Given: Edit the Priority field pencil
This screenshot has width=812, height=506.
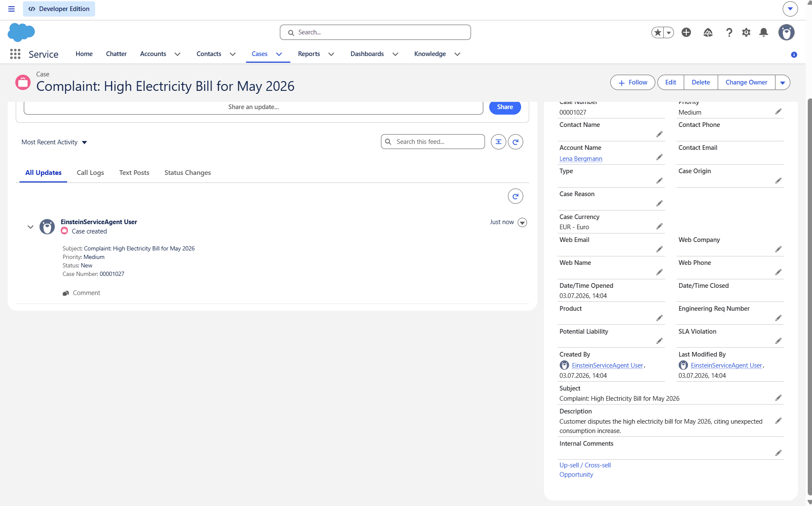Looking at the screenshot, I should point(778,112).
